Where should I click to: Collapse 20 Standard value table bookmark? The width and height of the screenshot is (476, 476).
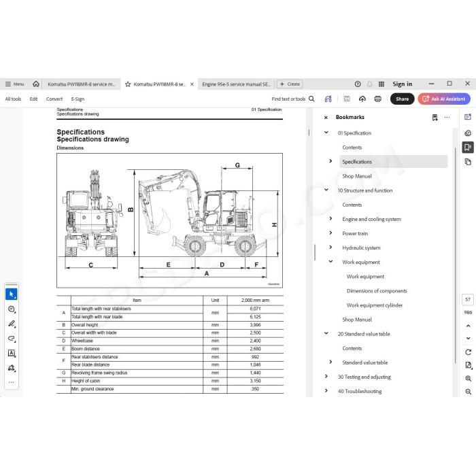[x=326, y=333]
